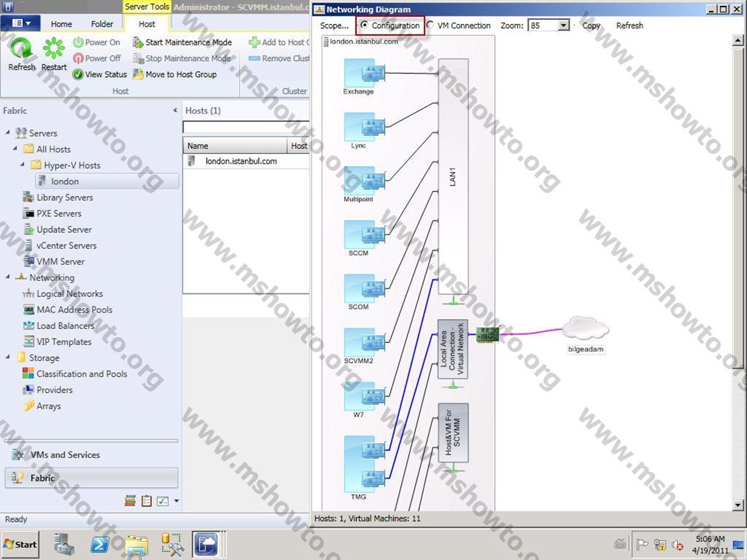Click the diagram scrollbar down arrow
Screen dimensions: 747x560
(738, 505)
